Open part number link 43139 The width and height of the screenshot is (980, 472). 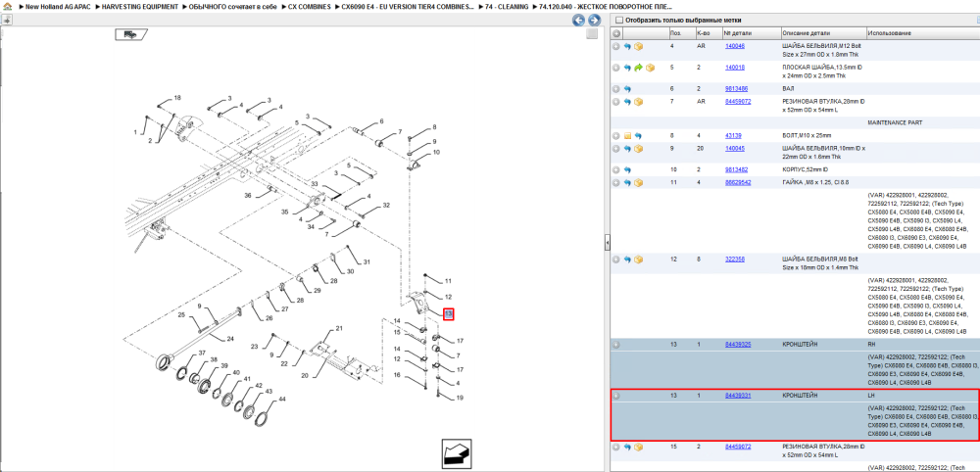tap(733, 135)
